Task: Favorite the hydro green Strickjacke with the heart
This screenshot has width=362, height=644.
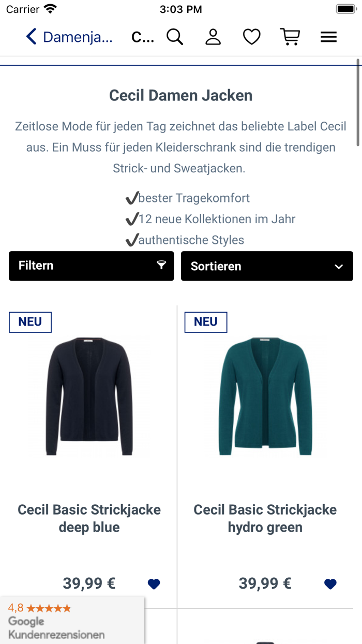Action: pos(330,583)
